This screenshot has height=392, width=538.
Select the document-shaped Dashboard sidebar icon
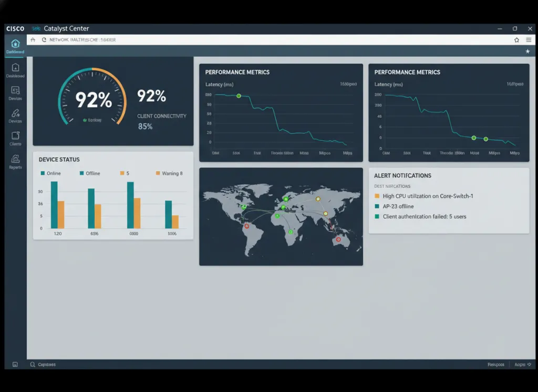(x=15, y=68)
